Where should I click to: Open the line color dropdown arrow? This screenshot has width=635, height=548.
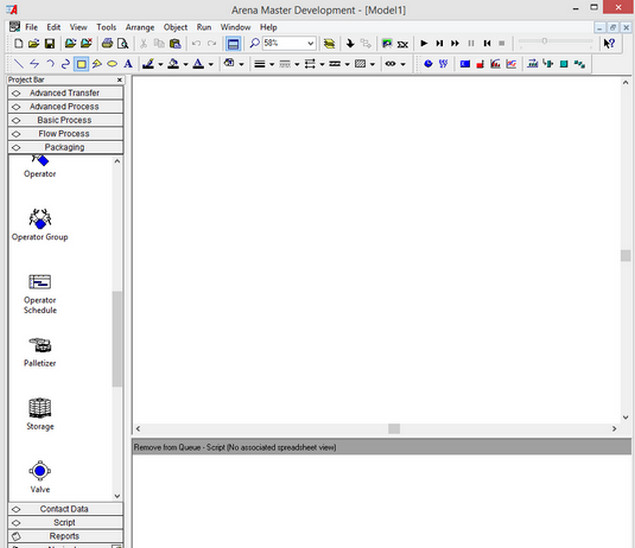click(160, 64)
